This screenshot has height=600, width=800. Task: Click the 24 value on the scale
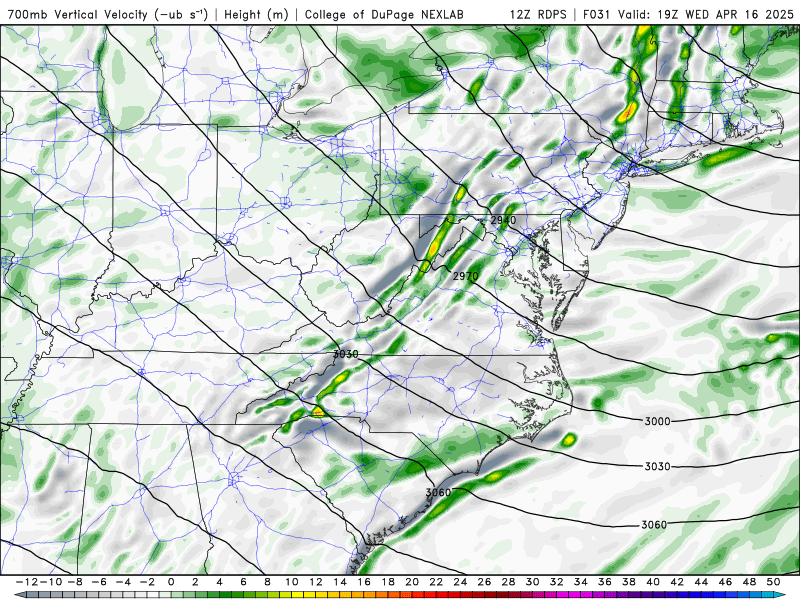click(460, 582)
